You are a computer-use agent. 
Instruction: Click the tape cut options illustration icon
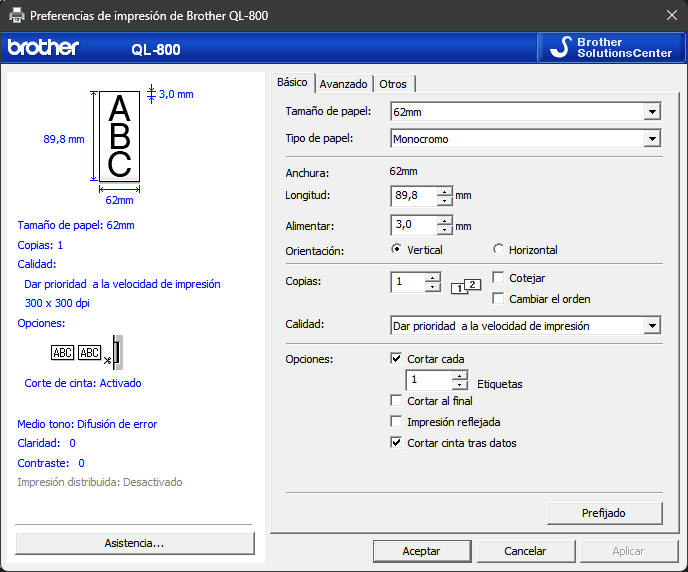pos(87,352)
